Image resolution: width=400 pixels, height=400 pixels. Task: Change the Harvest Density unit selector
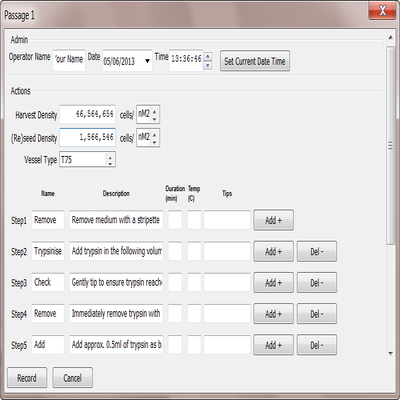pyautogui.click(x=148, y=114)
